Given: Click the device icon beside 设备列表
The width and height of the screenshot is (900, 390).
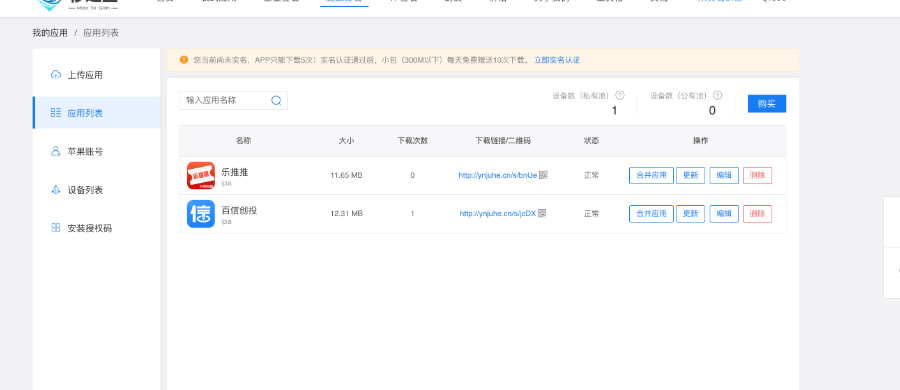Looking at the screenshot, I should coord(56,190).
